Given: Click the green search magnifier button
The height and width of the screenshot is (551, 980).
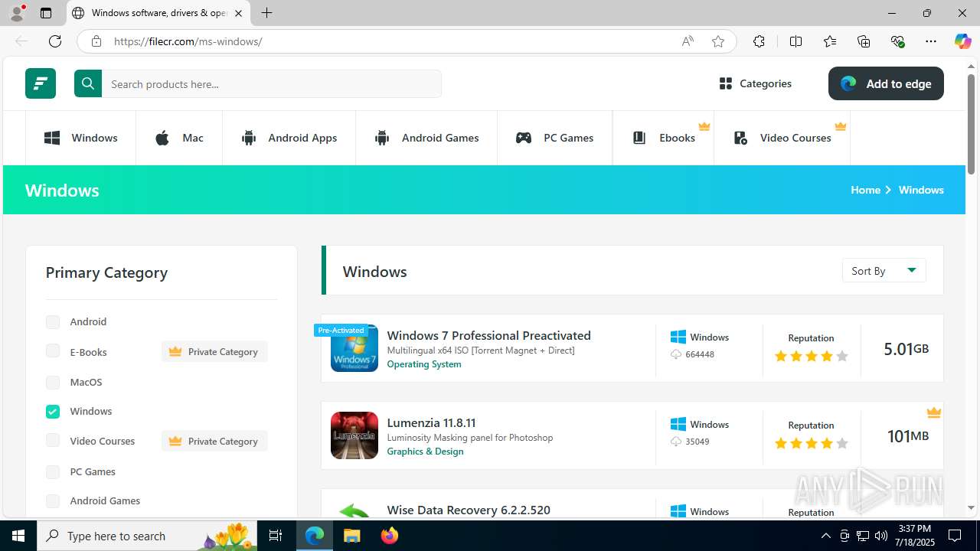Looking at the screenshot, I should point(88,83).
